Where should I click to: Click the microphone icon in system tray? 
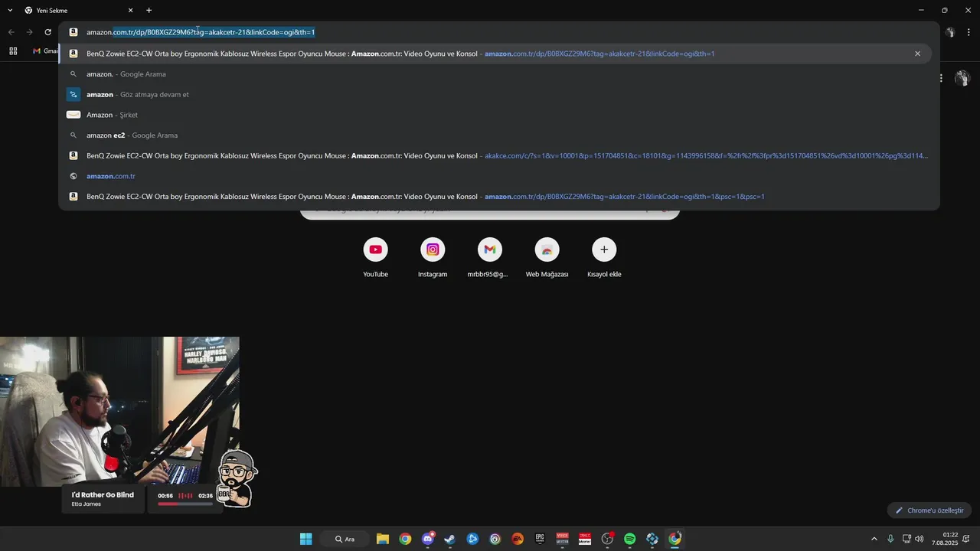(x=890, y=539)
